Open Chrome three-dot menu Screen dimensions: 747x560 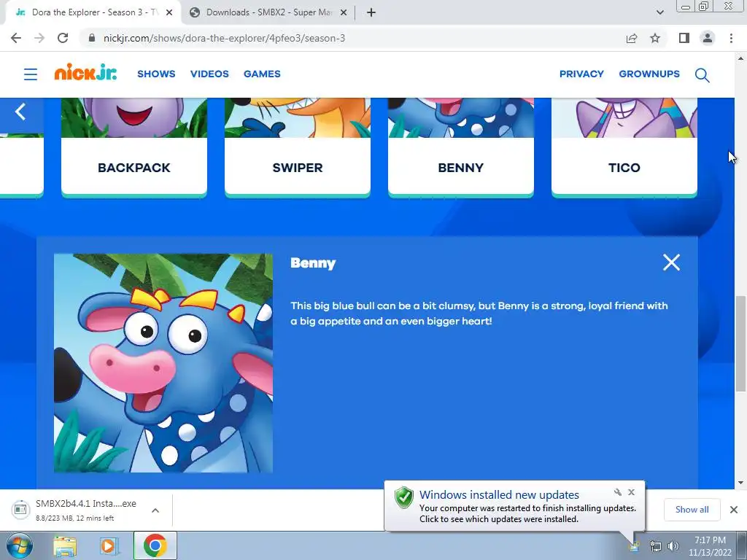tap(731, 38)
